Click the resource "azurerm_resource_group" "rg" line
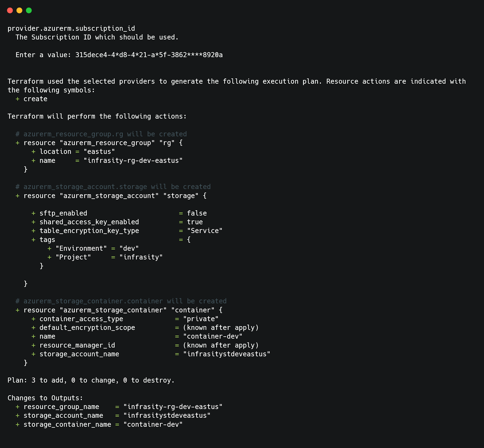The width and height of the screenshot is (484, 448). 99,143
